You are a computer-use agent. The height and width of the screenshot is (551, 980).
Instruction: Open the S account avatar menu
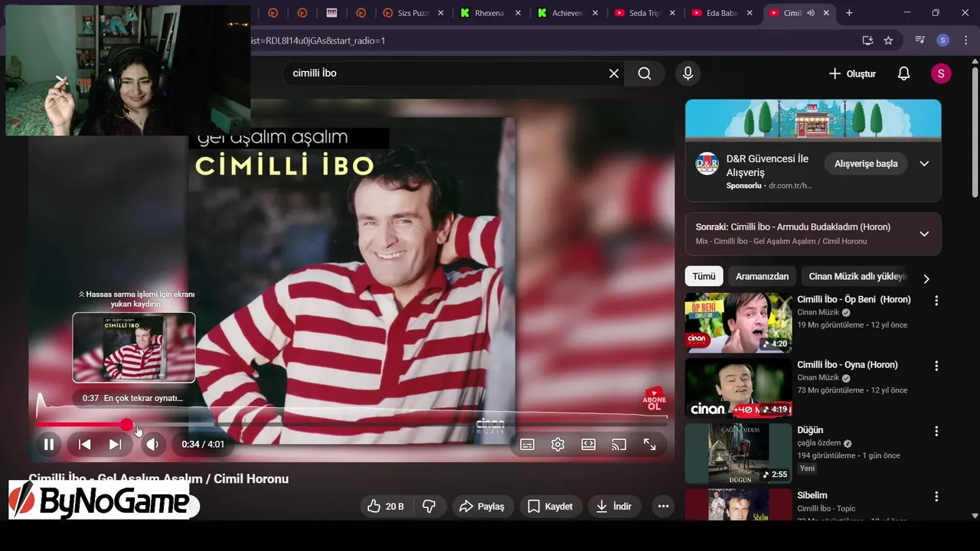(941, 73)
